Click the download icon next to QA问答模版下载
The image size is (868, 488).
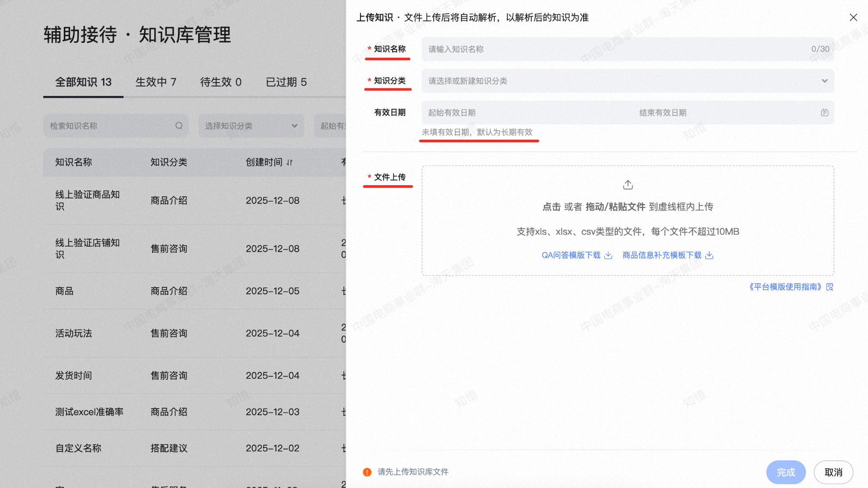click(x=608, y=255)
